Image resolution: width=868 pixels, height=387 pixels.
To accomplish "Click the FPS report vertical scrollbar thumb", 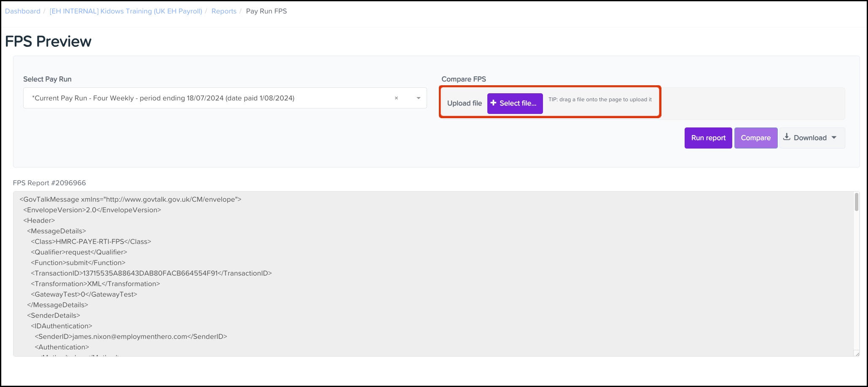I will click(x=856, y=202).
